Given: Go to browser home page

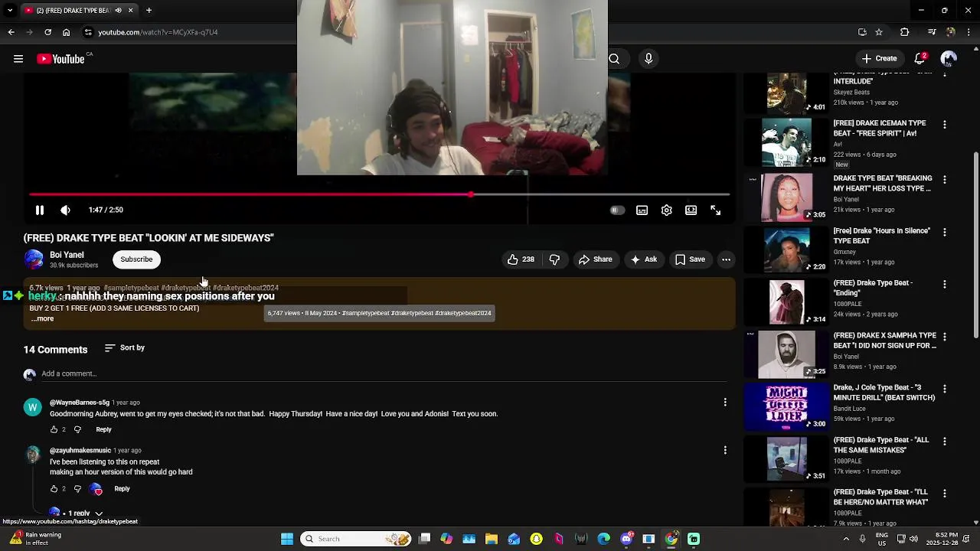Looking at the screenshot, I should click(x=66, y=32).
